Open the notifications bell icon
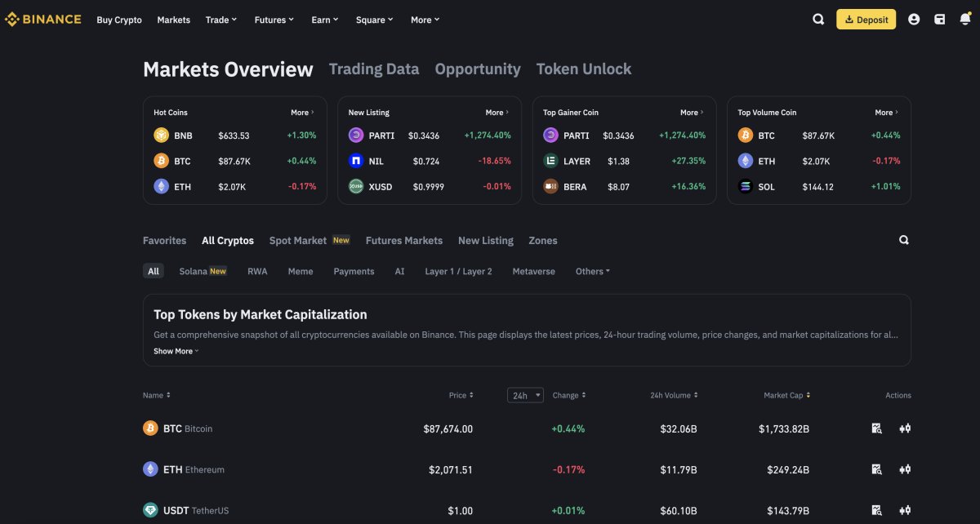This screenshot has width=980, height=524. tap(964, 20)
